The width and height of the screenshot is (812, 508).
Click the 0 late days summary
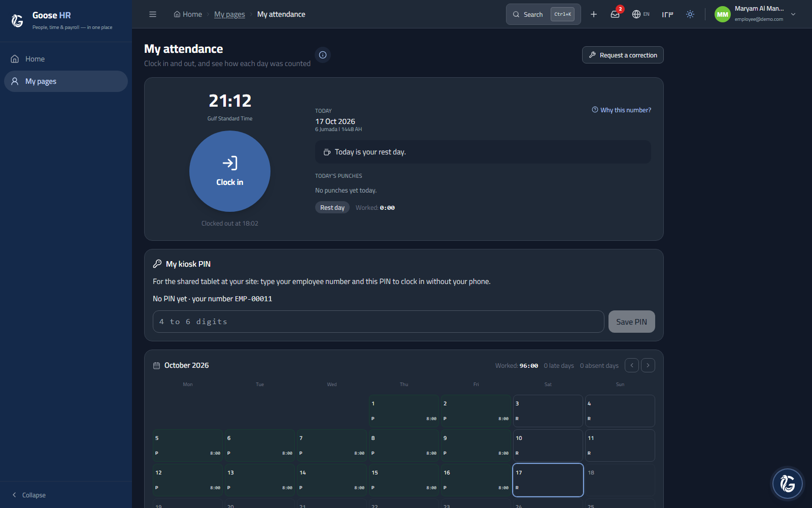coord(559,366)
